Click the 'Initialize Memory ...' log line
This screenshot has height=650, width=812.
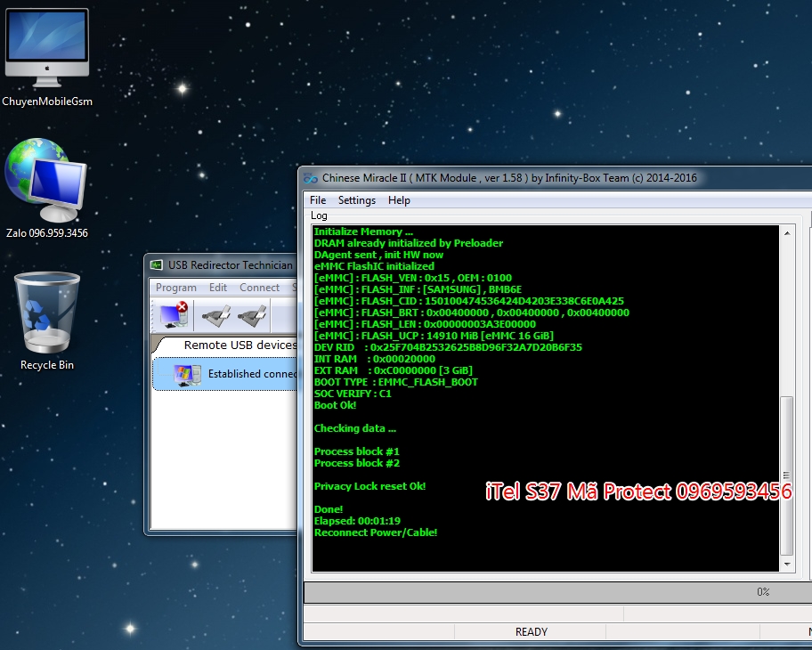363,232
